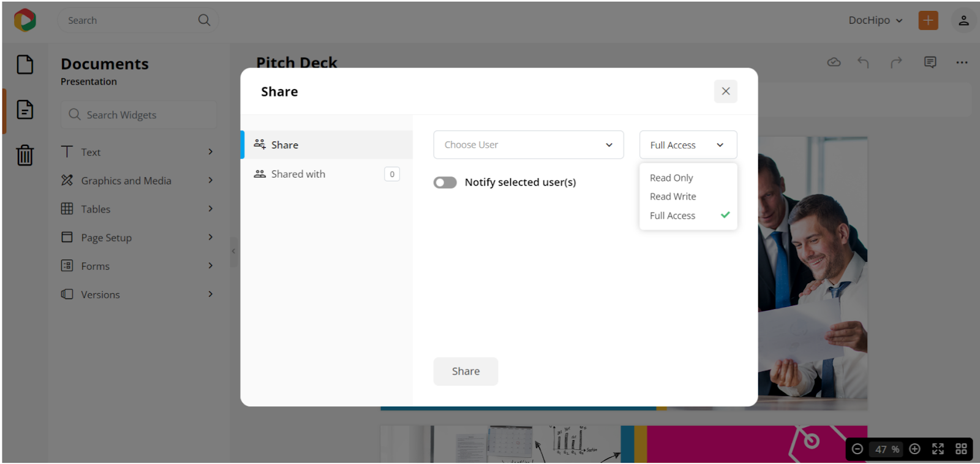Click the undo arrow icon
The height and width of the screenshot is (464, 980).
pyautogui.click(x=863, y=63)
